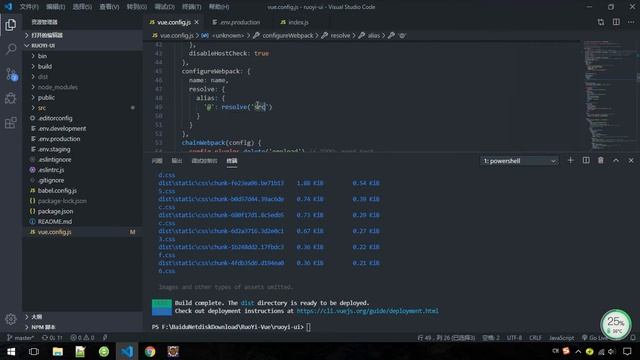The width and height of the screenshot is (640, 360).
Task: Change CRLF line ending in status bar
Action: [x=535, y=338]
